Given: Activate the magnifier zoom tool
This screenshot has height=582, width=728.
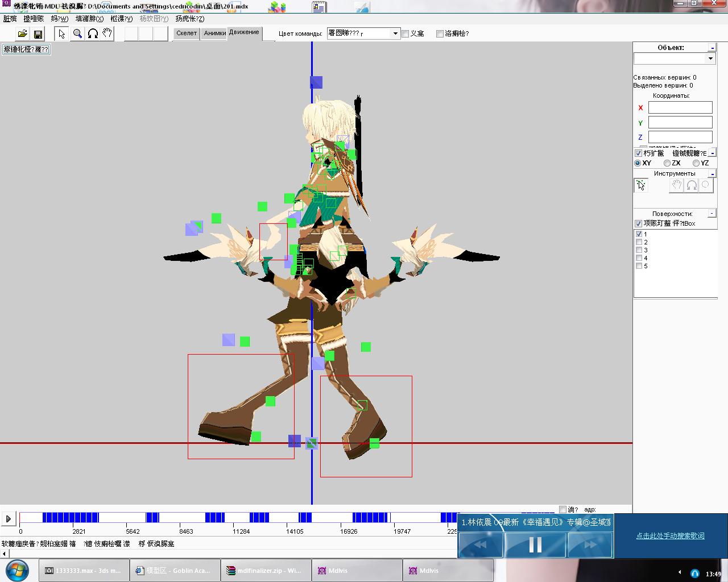Looking at the screenshot, I should [x=77, y=34].
